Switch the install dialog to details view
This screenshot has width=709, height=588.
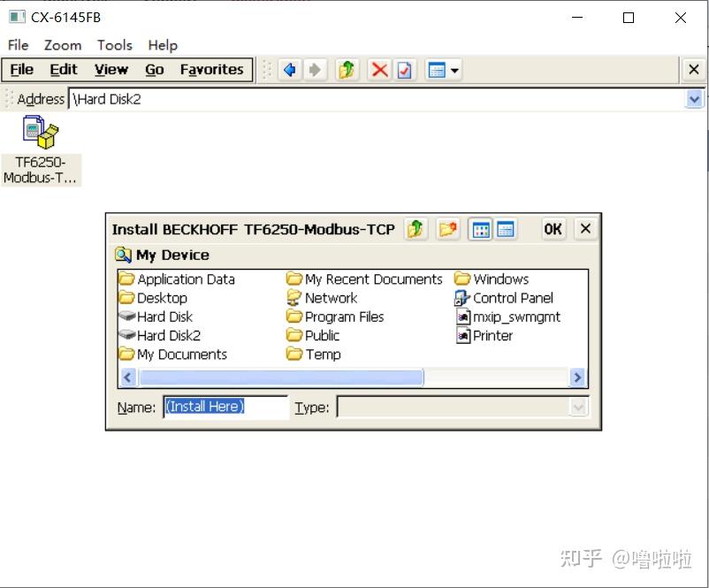tap(505, 228)
